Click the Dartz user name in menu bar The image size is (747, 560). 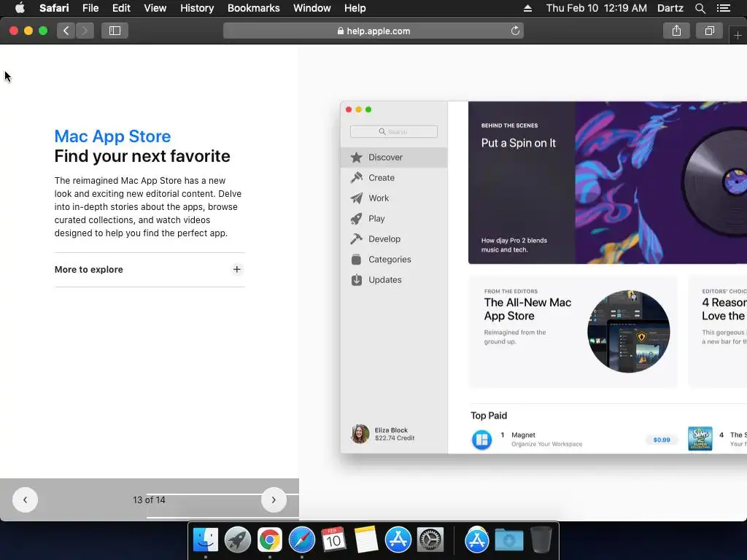pos(670,8)
